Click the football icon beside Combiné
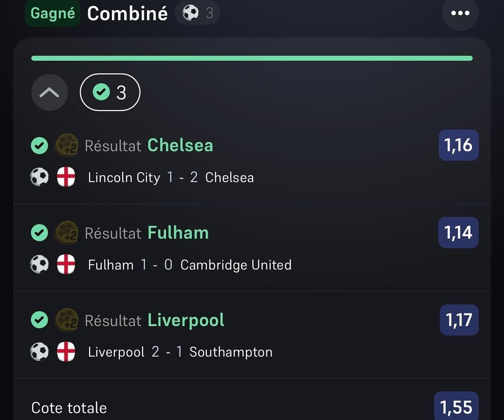The width and height of the screenshot is (504, 420). point(190,13)
